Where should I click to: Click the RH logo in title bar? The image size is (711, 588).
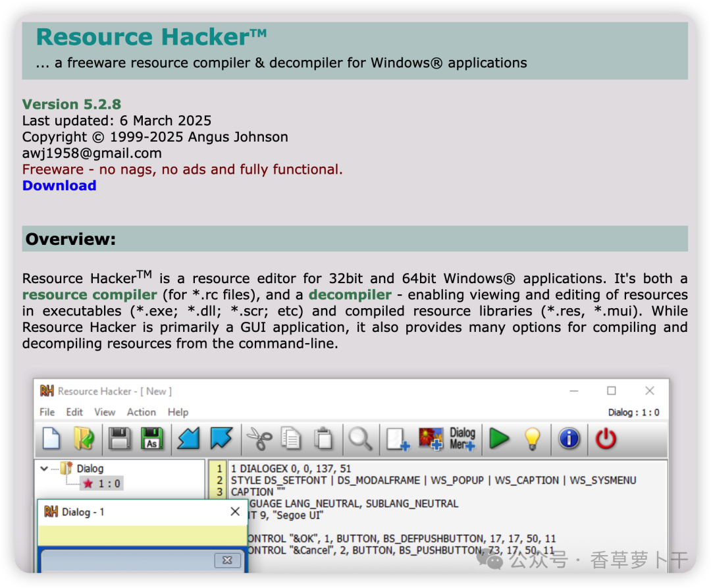(47, 390)
